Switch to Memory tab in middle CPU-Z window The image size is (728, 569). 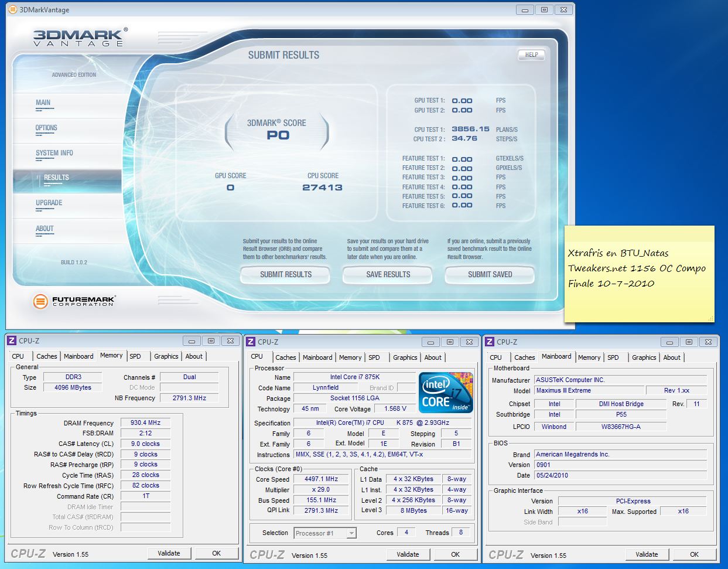point(350,357)
